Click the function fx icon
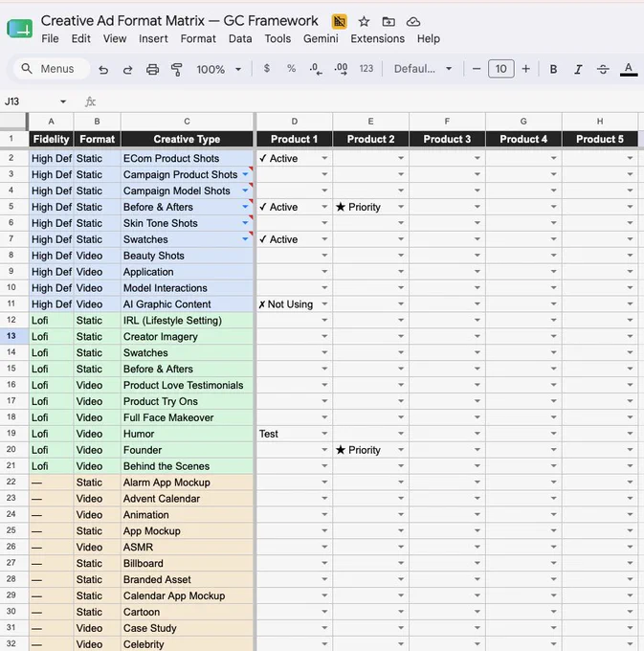The height and width of the screenshot is (651, 644). pos(90,101)
